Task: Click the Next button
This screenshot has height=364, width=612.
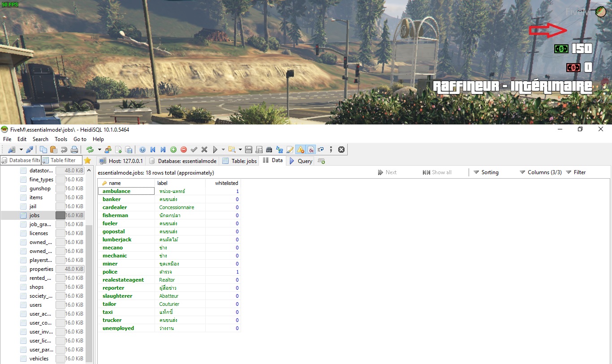Action: click(x=387, y=172)
